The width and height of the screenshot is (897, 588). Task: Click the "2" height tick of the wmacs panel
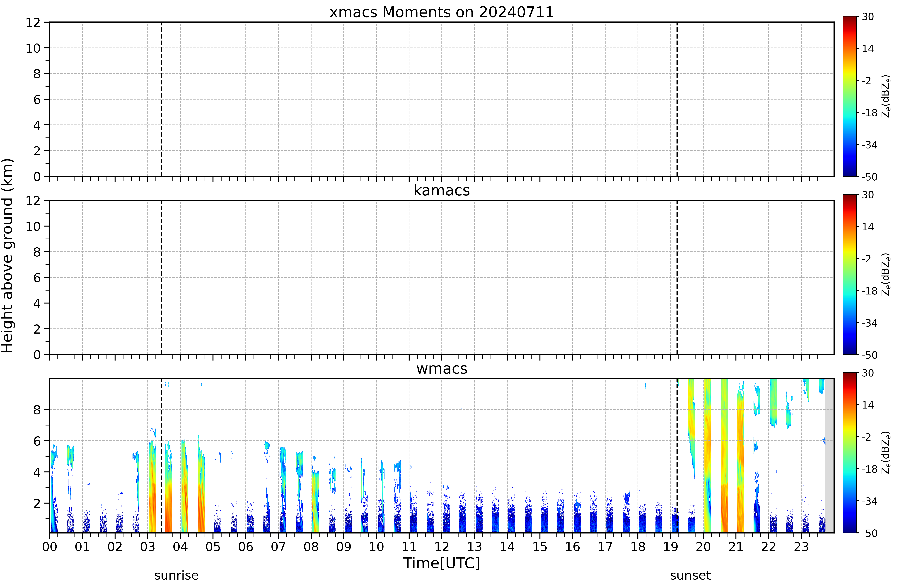click(x=37, y=503)
